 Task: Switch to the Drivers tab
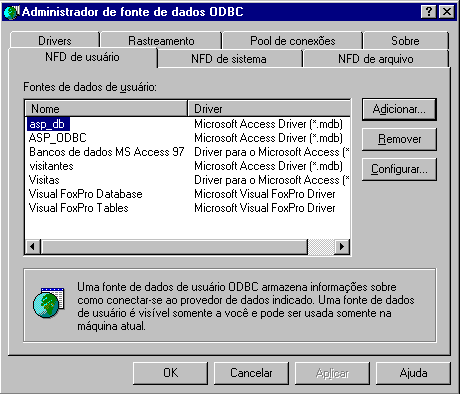(55, 41)
